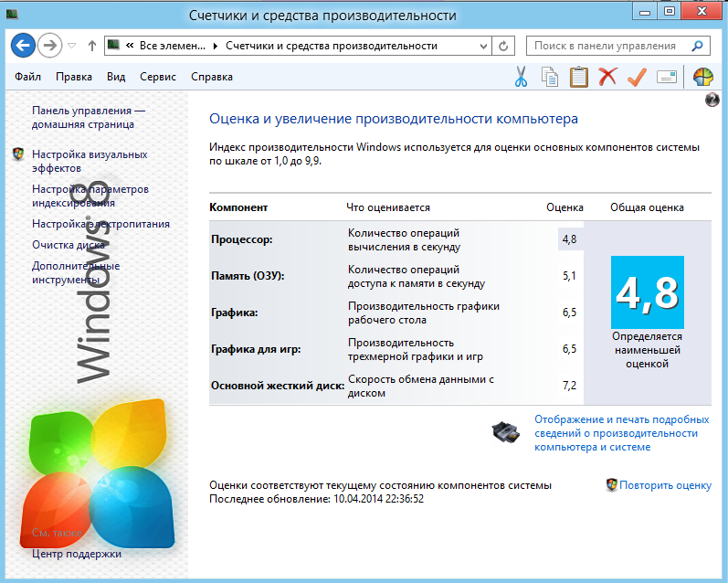Select the Процессор score 4,8 cell
The width and height of the screenshot is (728, 583).
click(x=570, y=239)
